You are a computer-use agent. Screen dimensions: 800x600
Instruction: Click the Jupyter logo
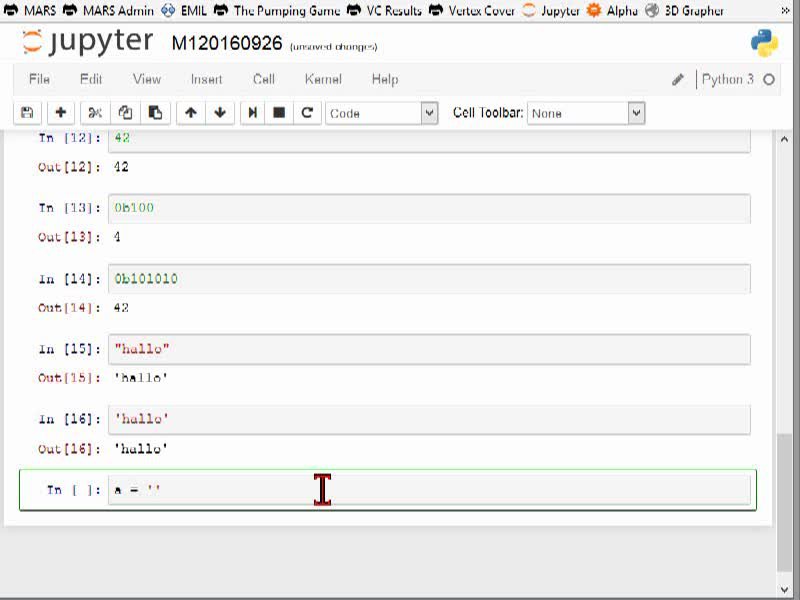87,42
